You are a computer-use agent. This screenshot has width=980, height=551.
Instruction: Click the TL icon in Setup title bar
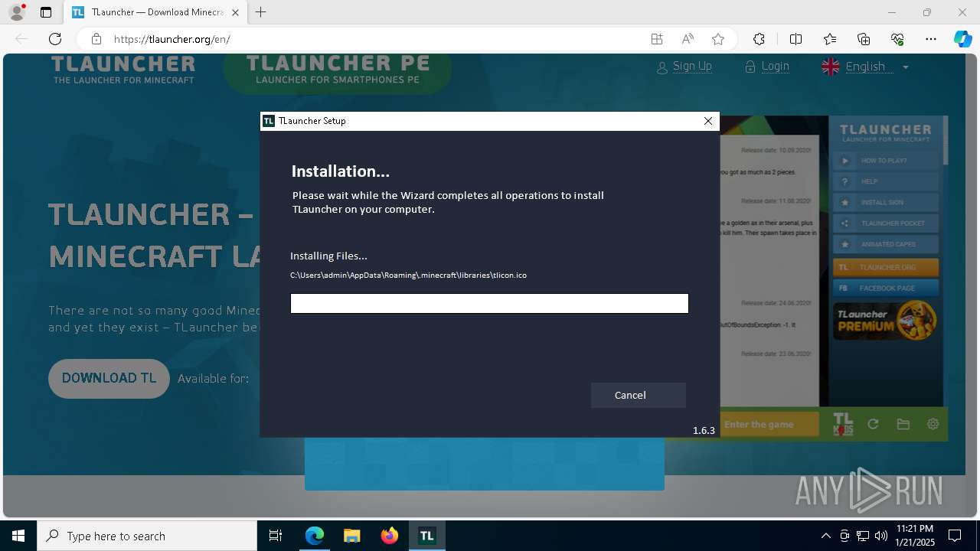tap(268, 121)
